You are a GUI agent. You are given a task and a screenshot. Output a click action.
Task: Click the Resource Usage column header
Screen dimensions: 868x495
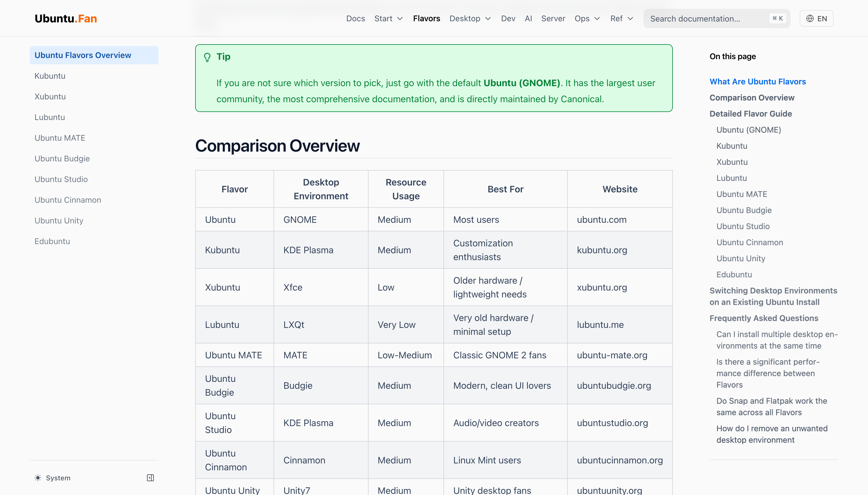point(406,189)
